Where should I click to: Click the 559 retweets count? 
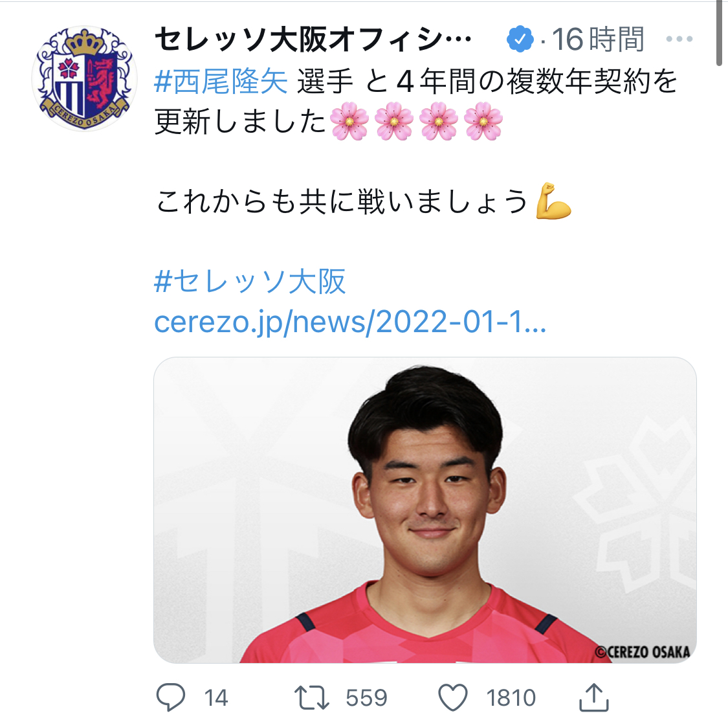tap(366, 698)
